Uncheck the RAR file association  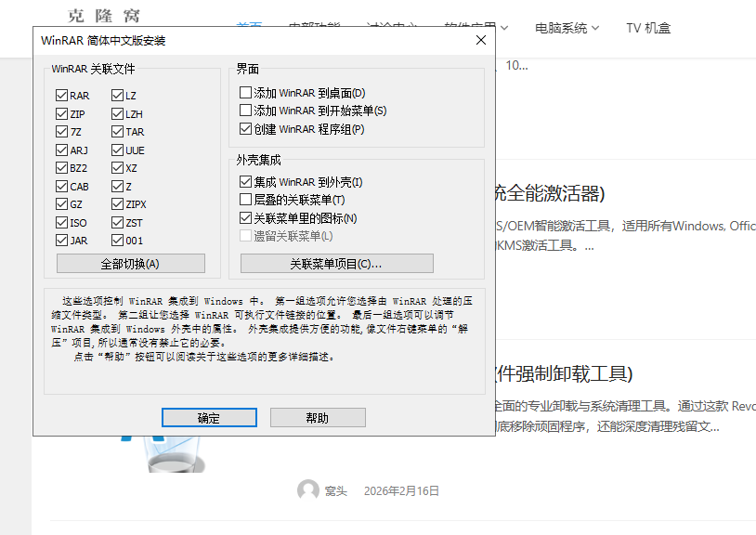click(61, 96)
